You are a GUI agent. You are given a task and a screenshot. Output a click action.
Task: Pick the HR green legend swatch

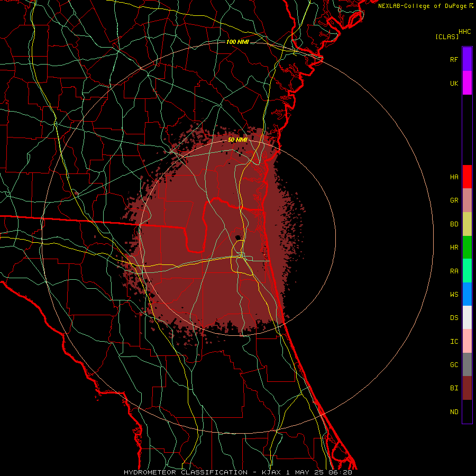(467, 248)
